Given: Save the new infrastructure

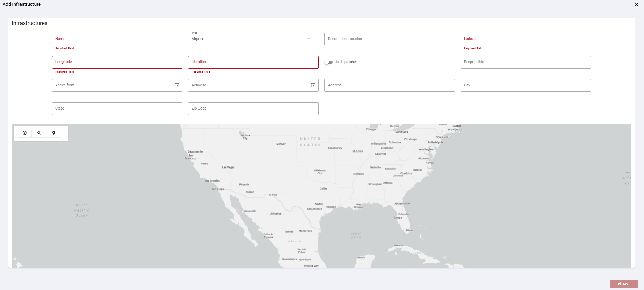Looking at the screenshot, I should [624, 284].
